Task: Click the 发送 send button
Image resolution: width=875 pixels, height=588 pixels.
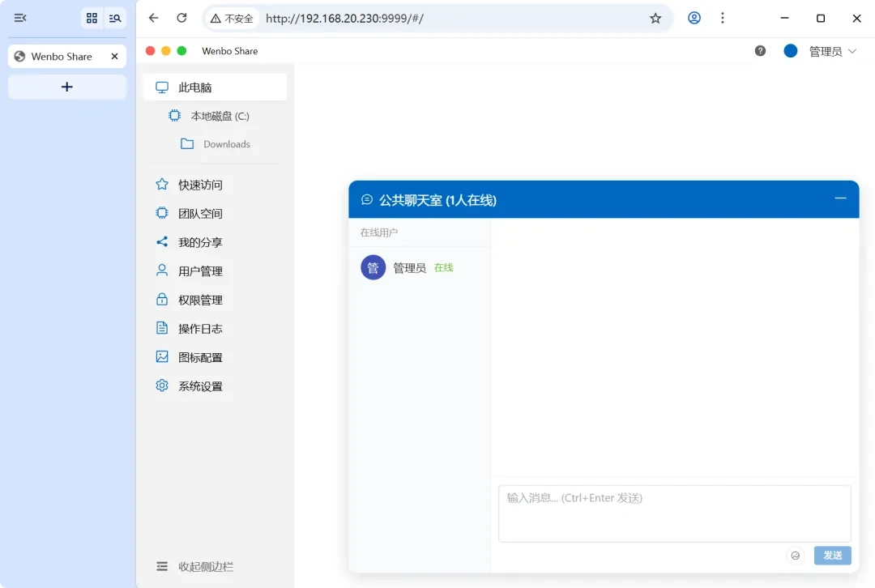Action: 833,556
